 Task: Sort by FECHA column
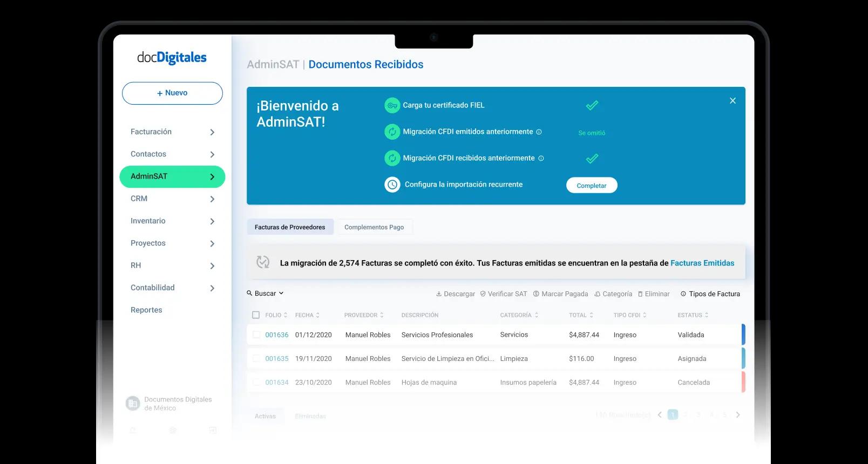click(307, 315)
